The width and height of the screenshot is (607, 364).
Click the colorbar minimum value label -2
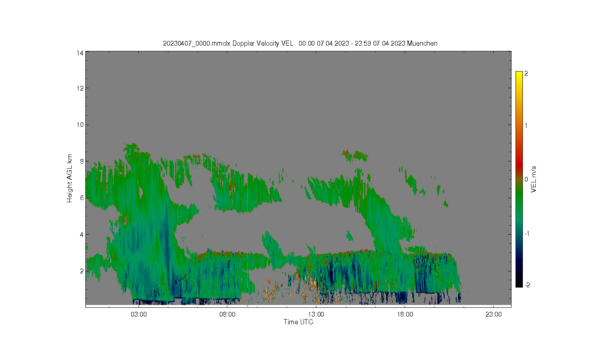tap(527, 285)
